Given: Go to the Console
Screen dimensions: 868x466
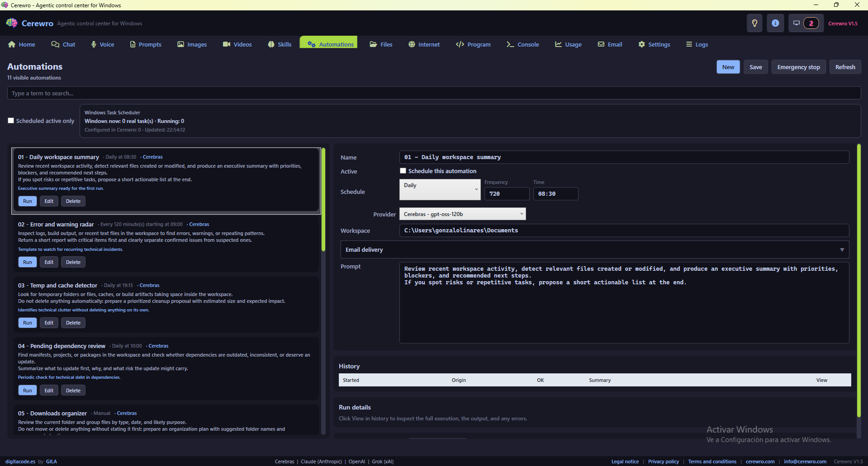Looking at the screenshot, I should click(x=522, y=44).
